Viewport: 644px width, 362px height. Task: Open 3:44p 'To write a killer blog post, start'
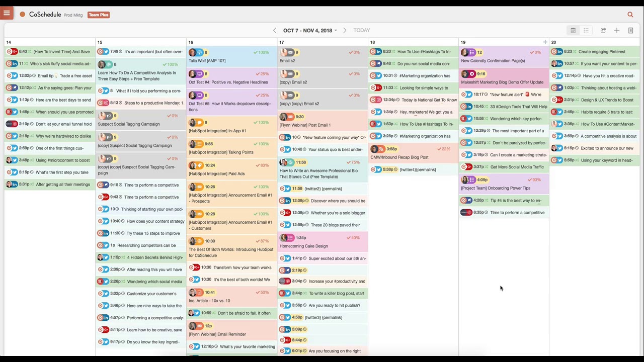322,294
